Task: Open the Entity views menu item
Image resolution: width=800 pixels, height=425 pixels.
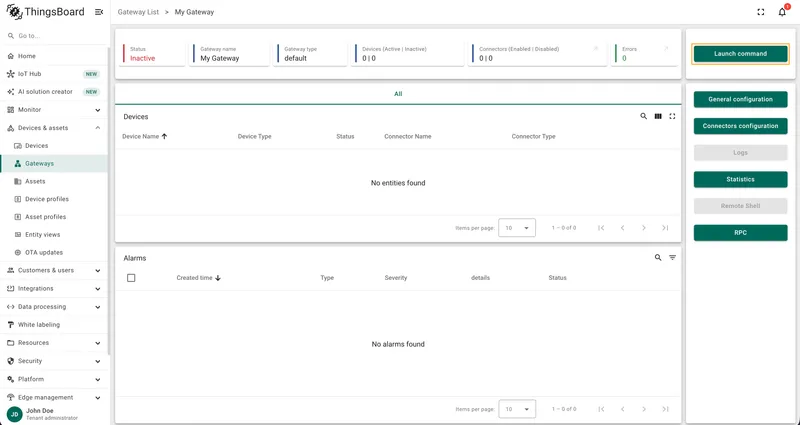Action: click(54, 235)
